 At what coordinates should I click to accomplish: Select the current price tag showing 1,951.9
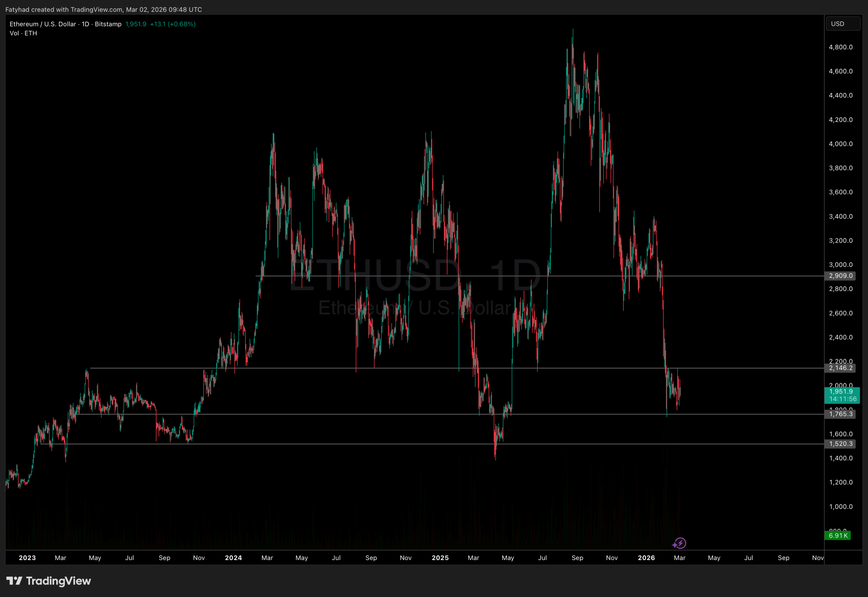pos(841,391)
